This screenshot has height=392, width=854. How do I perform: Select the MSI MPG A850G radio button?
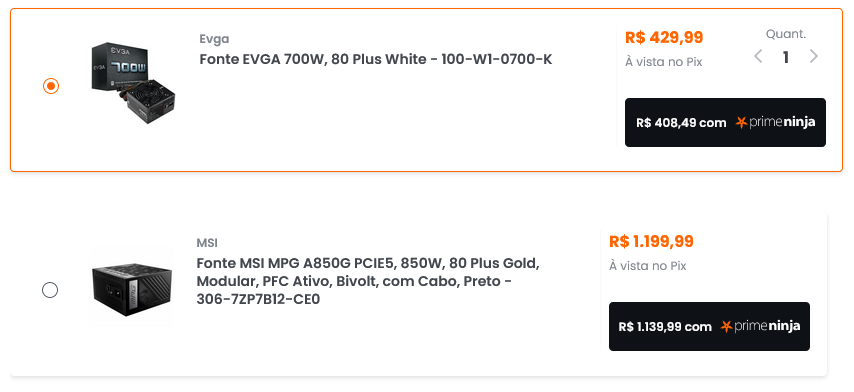pos(50,290)
